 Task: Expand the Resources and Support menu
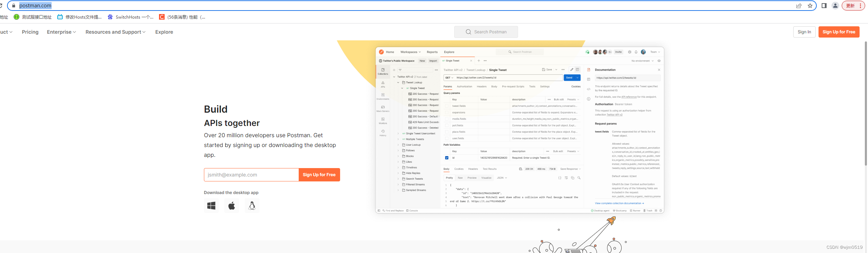click(x=115, y=32)
